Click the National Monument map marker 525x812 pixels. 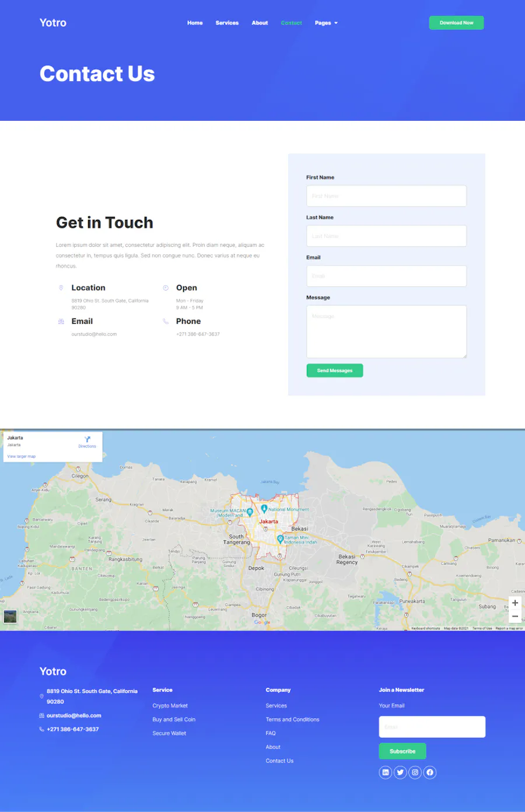264,509
